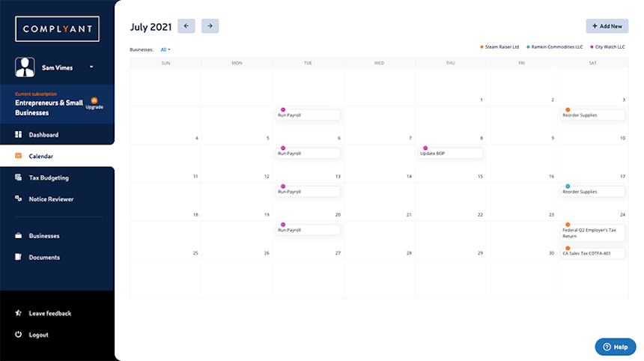Viewport: 644px width, 361px height.
Task: Open the Update BOP event on July 15
Action: coord(450,154)
